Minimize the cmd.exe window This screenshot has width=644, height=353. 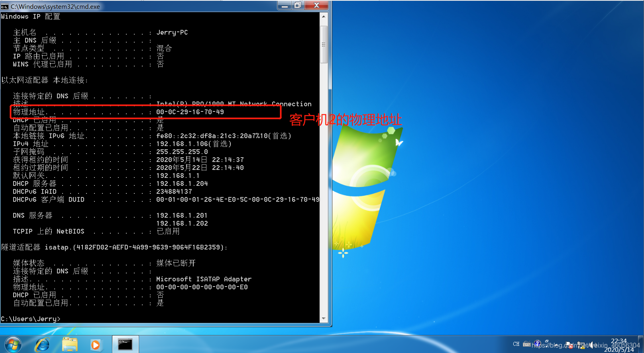click(285, 5)
